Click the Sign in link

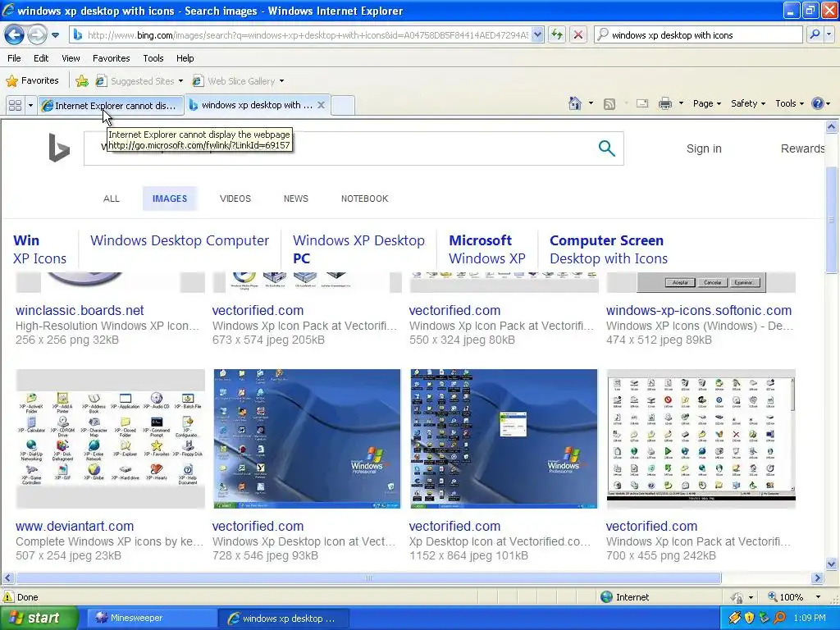click(x=704, y=149)
